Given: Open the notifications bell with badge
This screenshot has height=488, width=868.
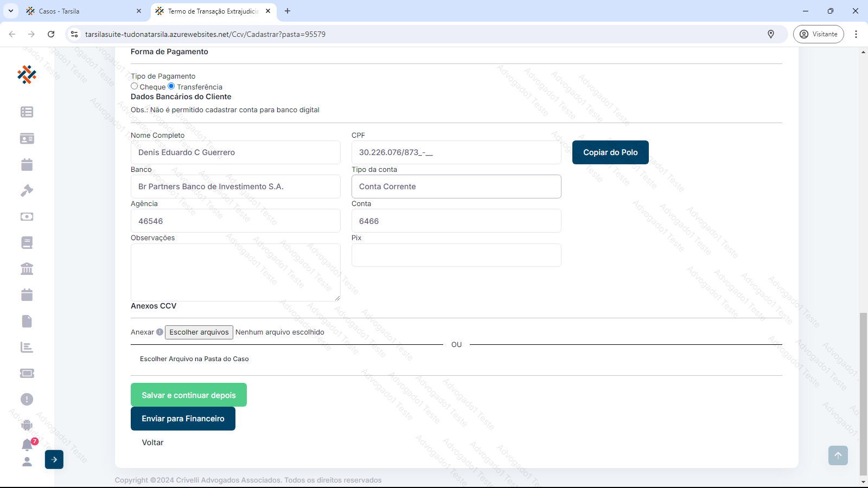Looking at the screenshot, I should [27, 445].
